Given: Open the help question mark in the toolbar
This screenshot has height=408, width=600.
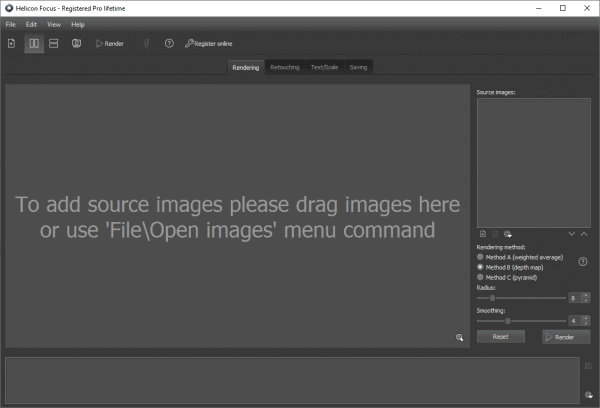Looking at the screenshot, I should click(x=169, y=44).
